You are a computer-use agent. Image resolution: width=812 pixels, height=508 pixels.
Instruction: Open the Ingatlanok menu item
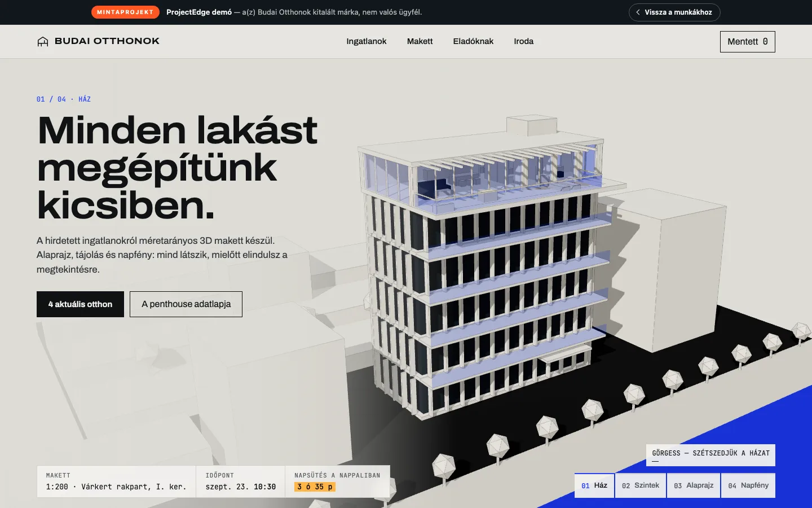[x=367, y=41]
